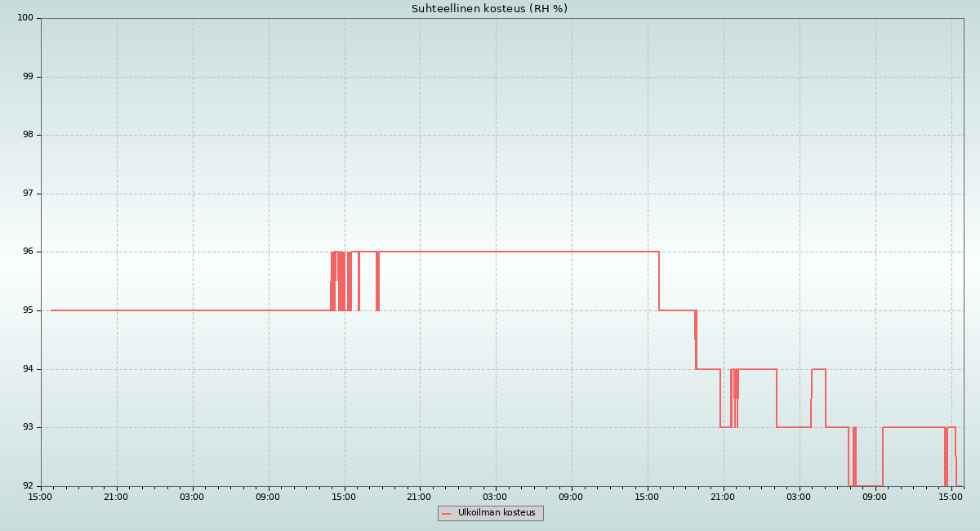Select the 93 label on the y-axis
Image resolution: width=980 pixels, height=531 pixels.
28,427
